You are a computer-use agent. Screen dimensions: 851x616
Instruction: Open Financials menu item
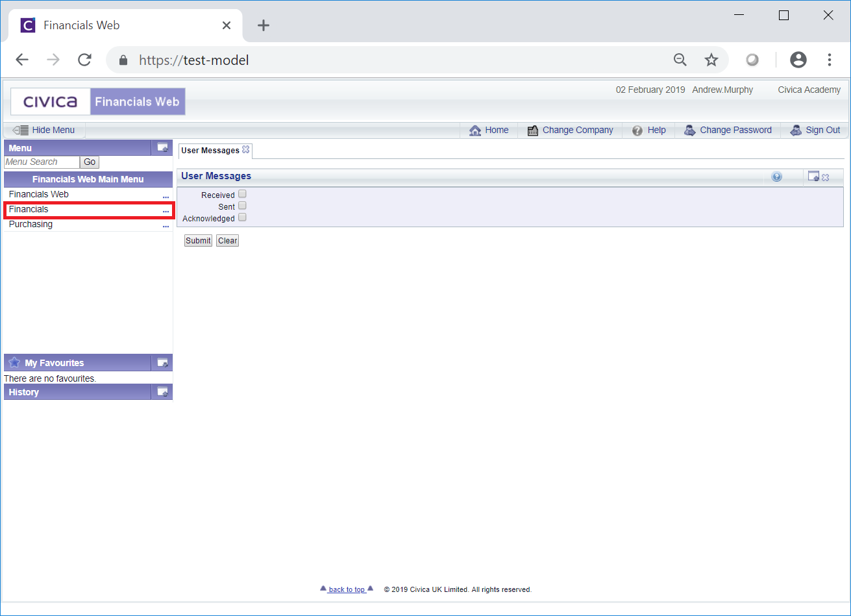29,209
